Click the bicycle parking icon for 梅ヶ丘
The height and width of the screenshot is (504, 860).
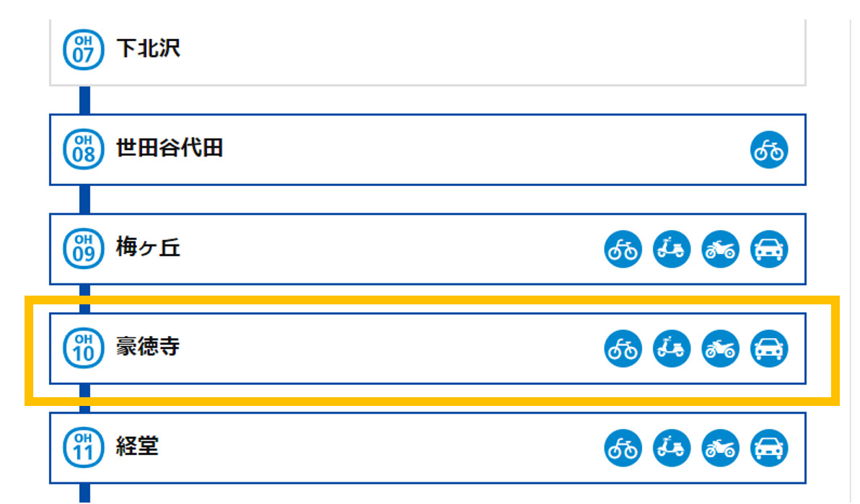(623, 249)
